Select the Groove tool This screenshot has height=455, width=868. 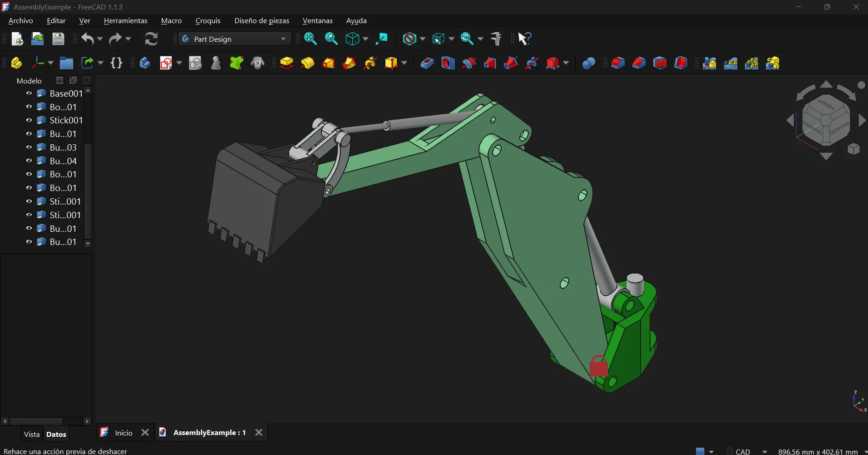tap(469, 63)
